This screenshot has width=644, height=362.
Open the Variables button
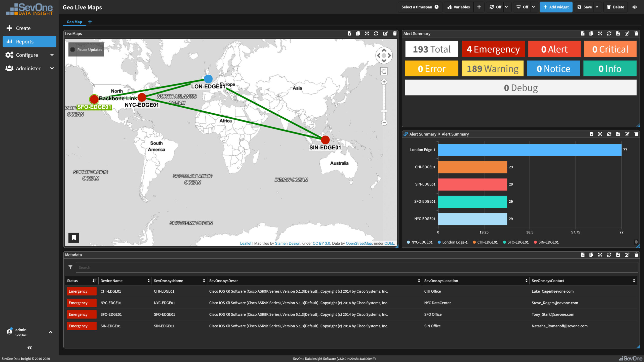[459, 7]
